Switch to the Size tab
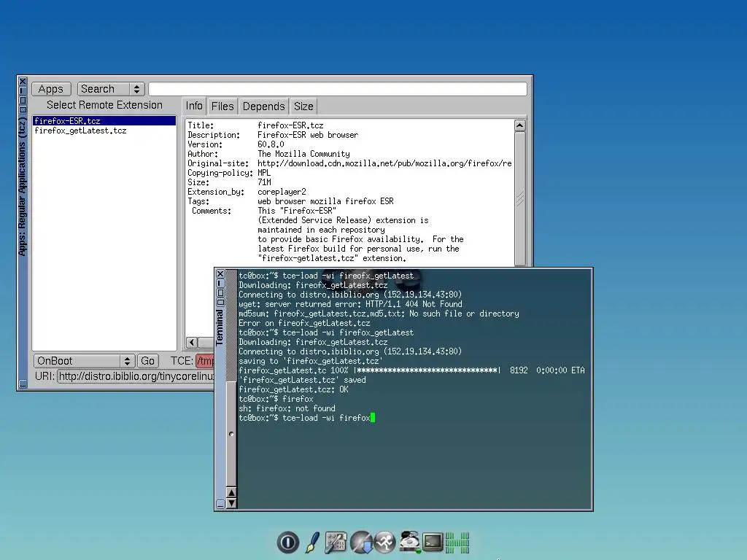The width and height of the screenshot is (747, 560). pos(303,106)
